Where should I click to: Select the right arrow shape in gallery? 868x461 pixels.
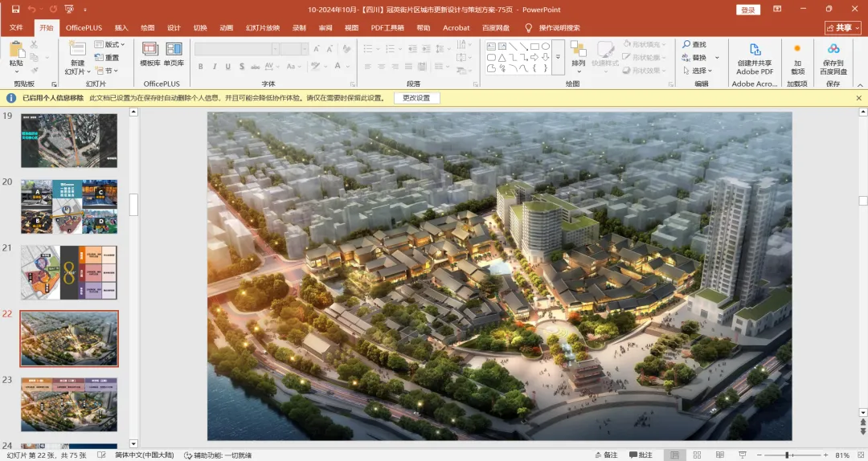[534, 58]
